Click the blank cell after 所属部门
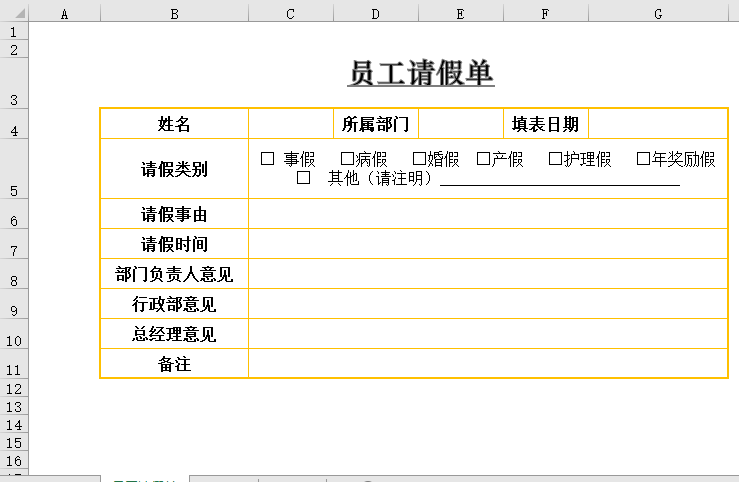The width and height of the screenshot is (739, 482). click(460, 124)
